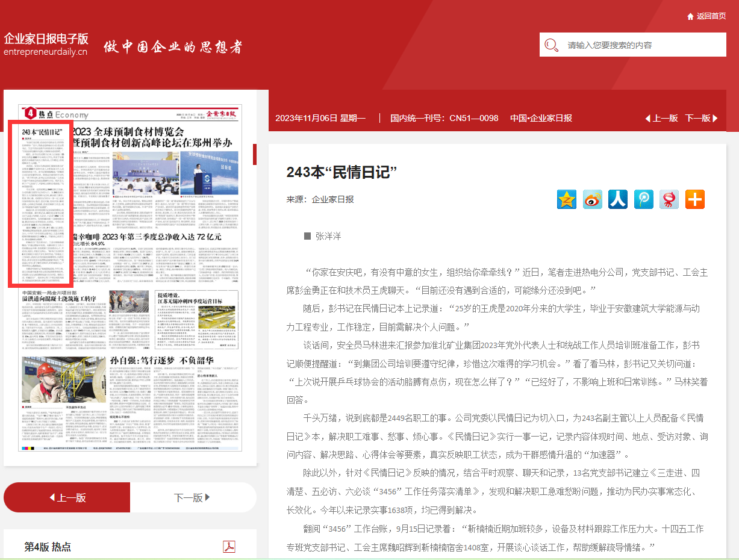The image size is (739, 560).
Task: Open more sharing options orange plus icon
Action: (694, 199)
